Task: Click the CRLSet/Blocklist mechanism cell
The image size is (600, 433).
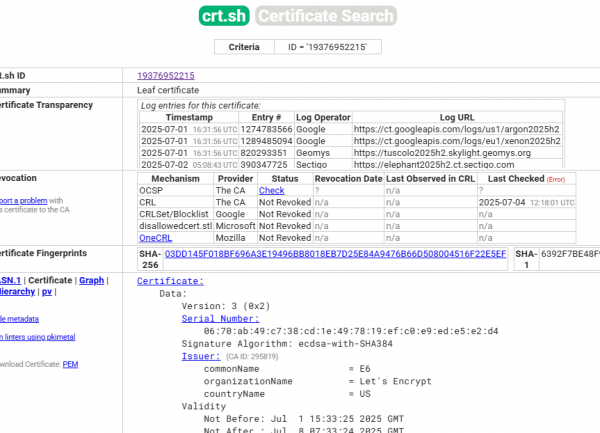Action: pyautogui.click(x=175, y=214)
